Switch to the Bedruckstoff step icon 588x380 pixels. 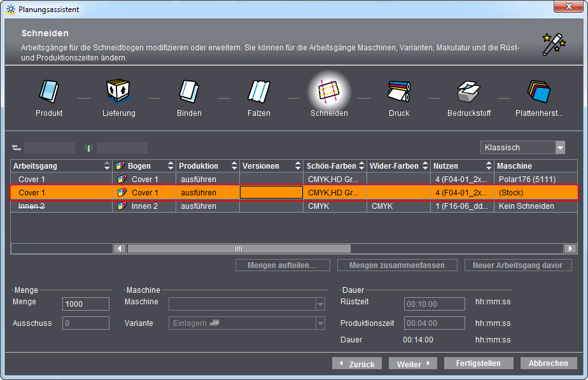[x=469, y=91]
